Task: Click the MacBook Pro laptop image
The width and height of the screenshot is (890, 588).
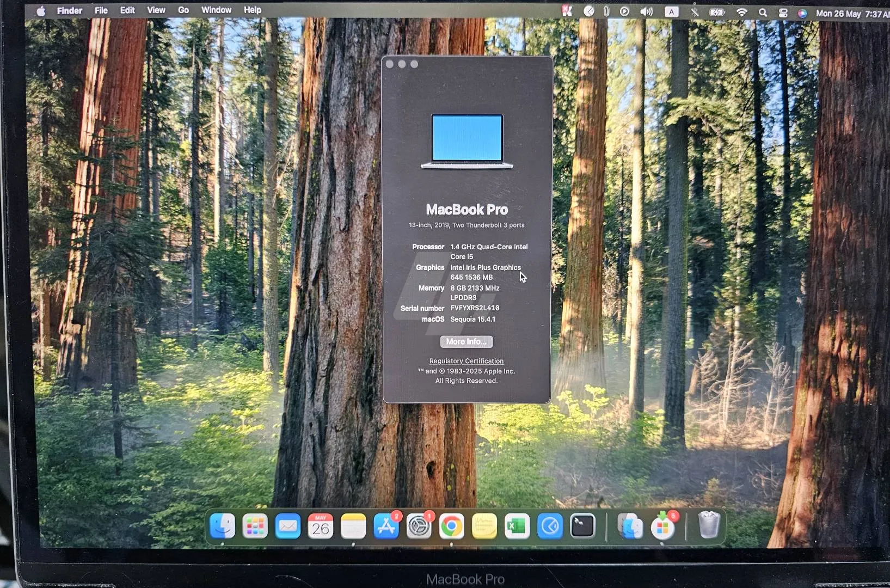Action: coord(467,142)
